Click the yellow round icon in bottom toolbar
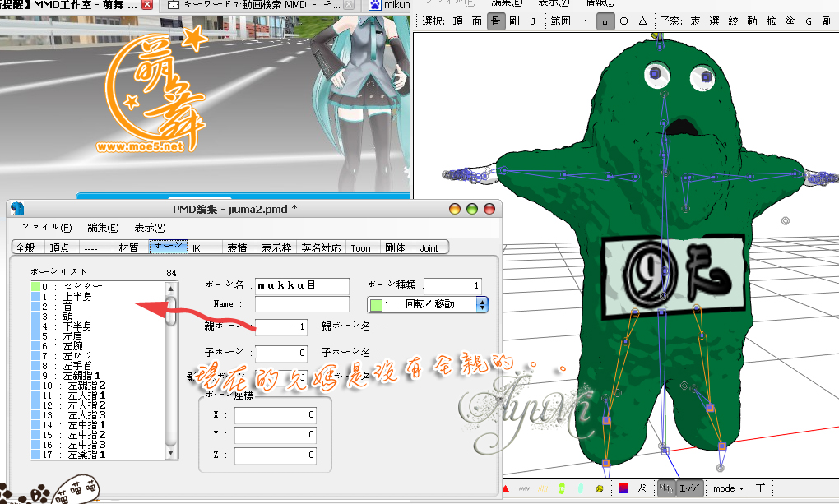The width and height of the screenshot is (839, 504). pyautogui.click(x=600, y=488)
